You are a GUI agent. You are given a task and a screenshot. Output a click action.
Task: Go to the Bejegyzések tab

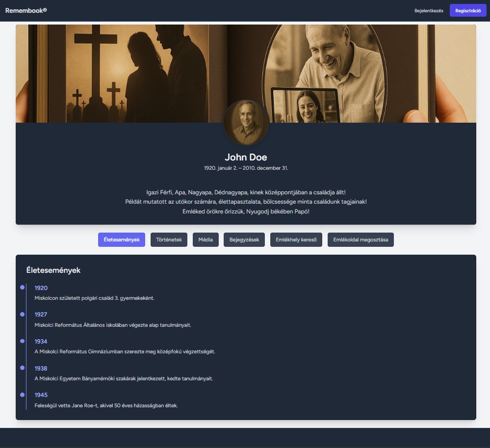click(x=244, y=240)
